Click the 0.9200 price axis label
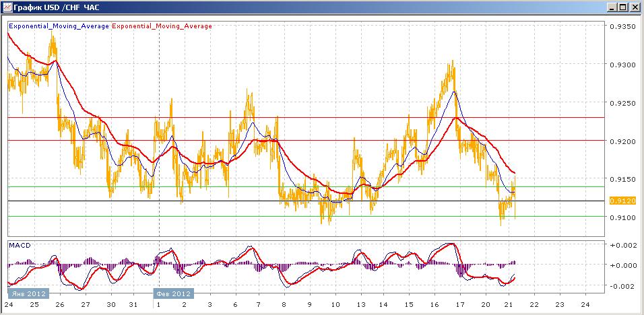The height and width of the screenshot is (315, 644). (x=622, y=141)
